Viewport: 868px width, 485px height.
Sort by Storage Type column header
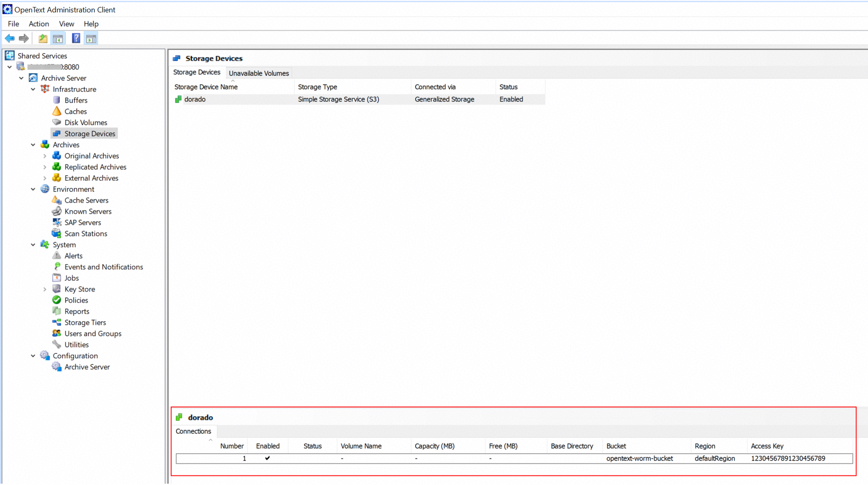click(352, 87)
